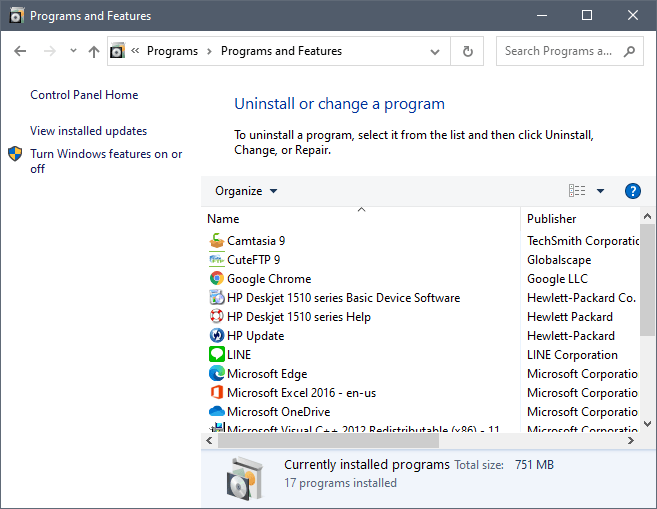Open the recent locations dropdown arrow

point(73,51)
